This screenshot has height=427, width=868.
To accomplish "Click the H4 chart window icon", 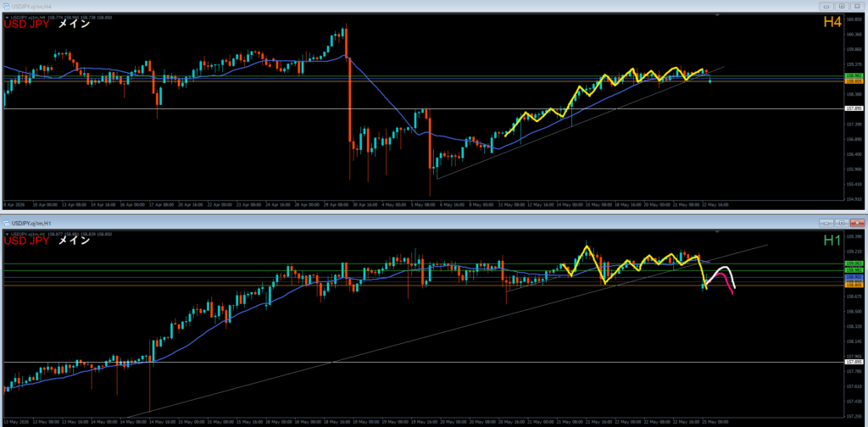I will [x=7, y=6].
